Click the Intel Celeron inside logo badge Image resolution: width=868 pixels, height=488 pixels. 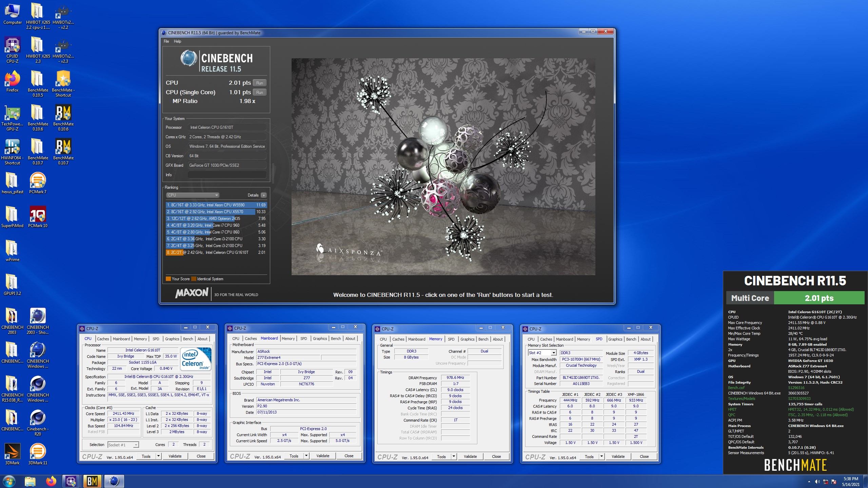pyautogui.click(x=196, y=359)
